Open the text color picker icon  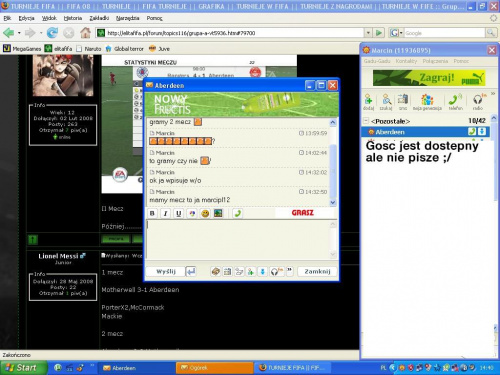192,213
